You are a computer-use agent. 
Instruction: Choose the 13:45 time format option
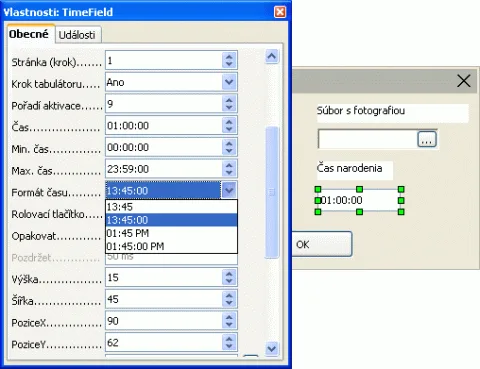click(171, 207)
